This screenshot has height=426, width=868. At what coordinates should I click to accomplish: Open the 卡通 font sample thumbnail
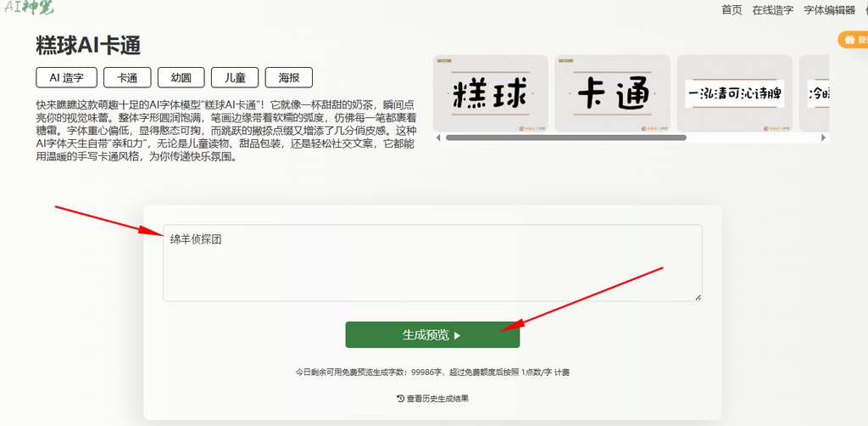click(612, 93)
